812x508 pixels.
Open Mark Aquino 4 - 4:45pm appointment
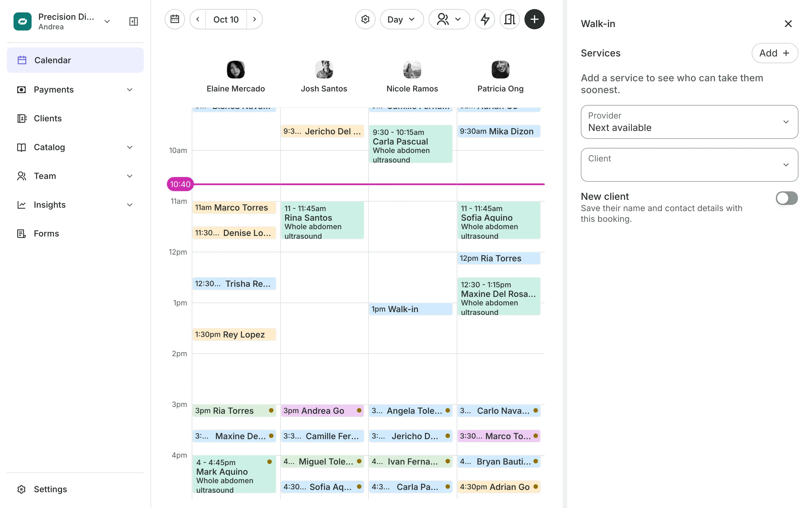pos(234,474)
